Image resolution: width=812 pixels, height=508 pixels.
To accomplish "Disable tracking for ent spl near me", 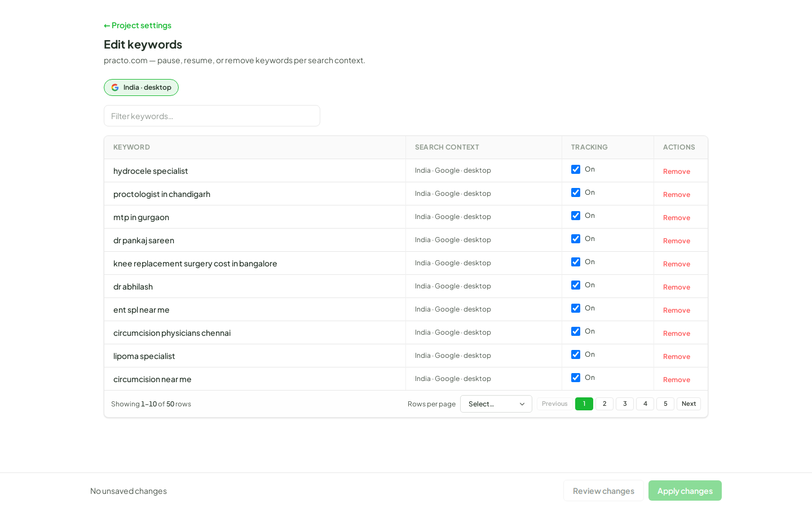I will pyautogui.click(x=576, y=308).
